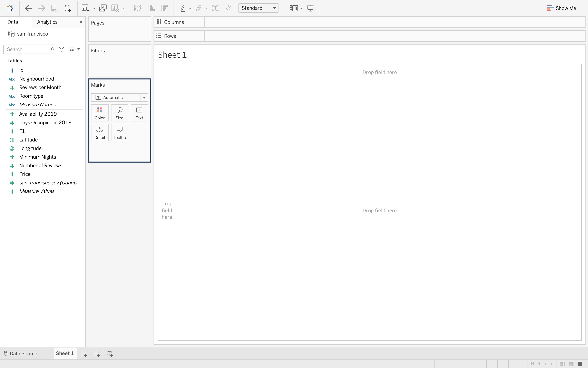
Task: Open the Marks type Automatic dropdown
Action: tap(120, 97)
